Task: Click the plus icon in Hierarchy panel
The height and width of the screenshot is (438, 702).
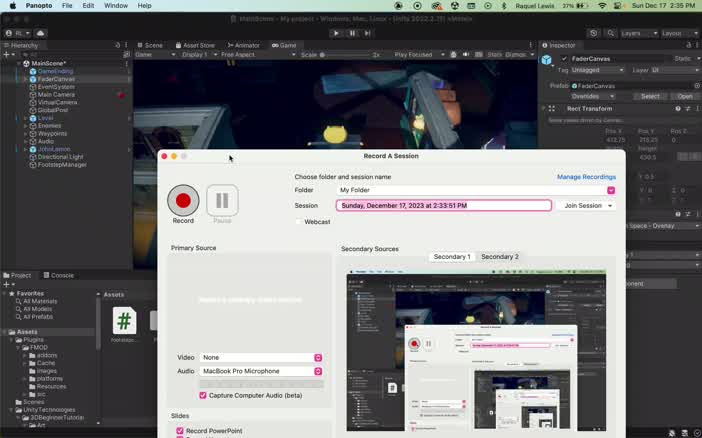Action: (x=6, y=54)
